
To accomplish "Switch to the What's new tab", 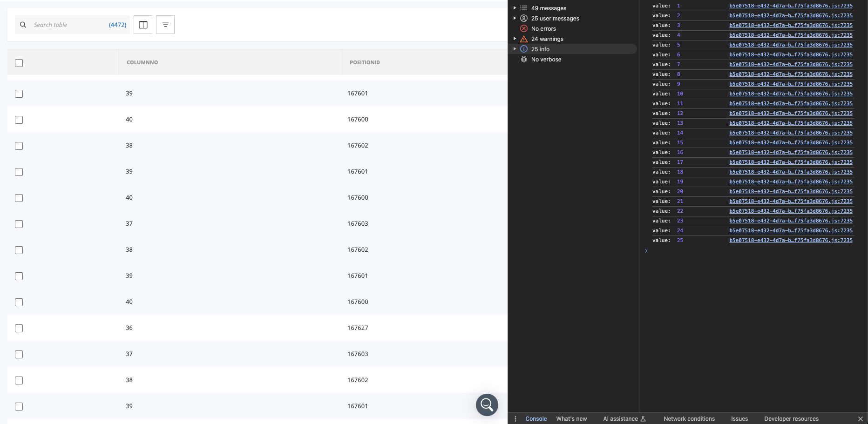I will [x=571, y=419].
